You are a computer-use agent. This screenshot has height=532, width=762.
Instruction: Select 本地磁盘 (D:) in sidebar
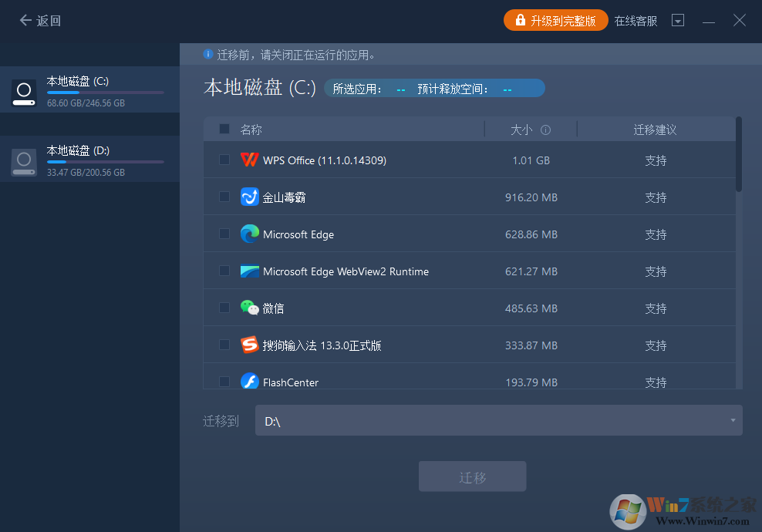click(90, 159)
